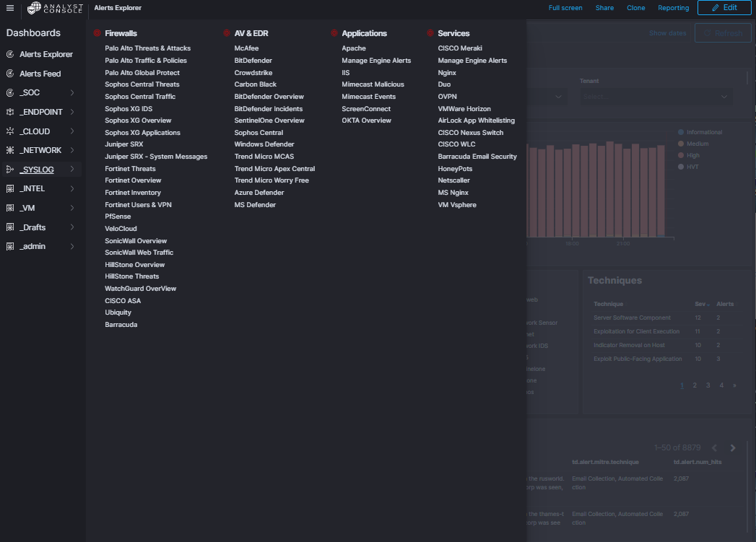Image resolution: width=756 pixels, height=542 pixels.
Task: Expand the _NETWORK submenu chevron
Action: point(72,150)
